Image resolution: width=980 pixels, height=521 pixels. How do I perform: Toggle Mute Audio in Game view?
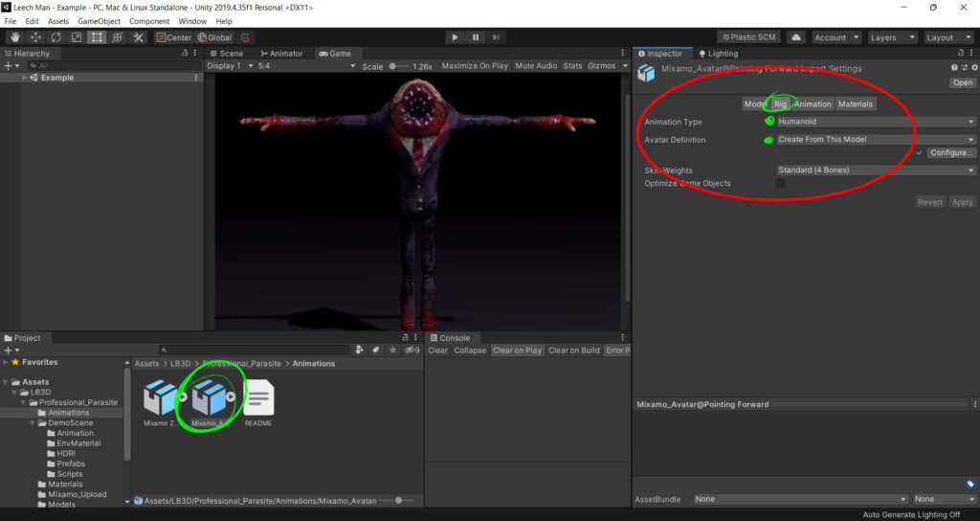point(536,66)
